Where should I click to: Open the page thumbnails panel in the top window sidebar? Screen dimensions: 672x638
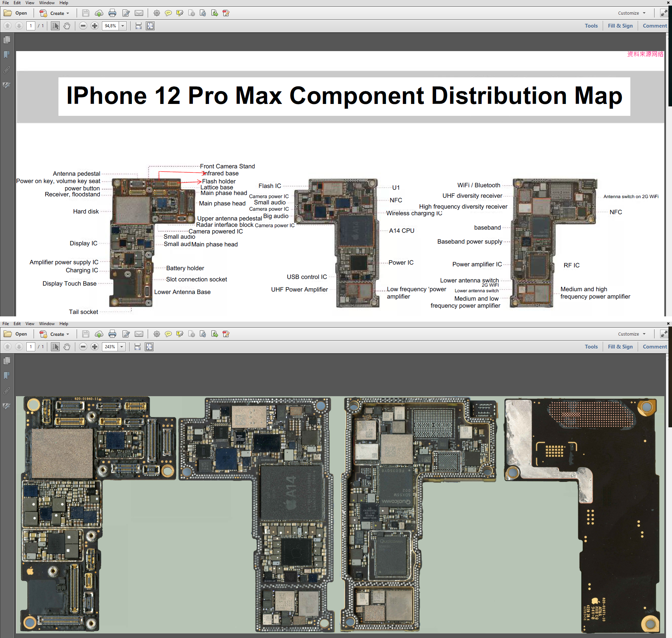click(x=7, y=40)
